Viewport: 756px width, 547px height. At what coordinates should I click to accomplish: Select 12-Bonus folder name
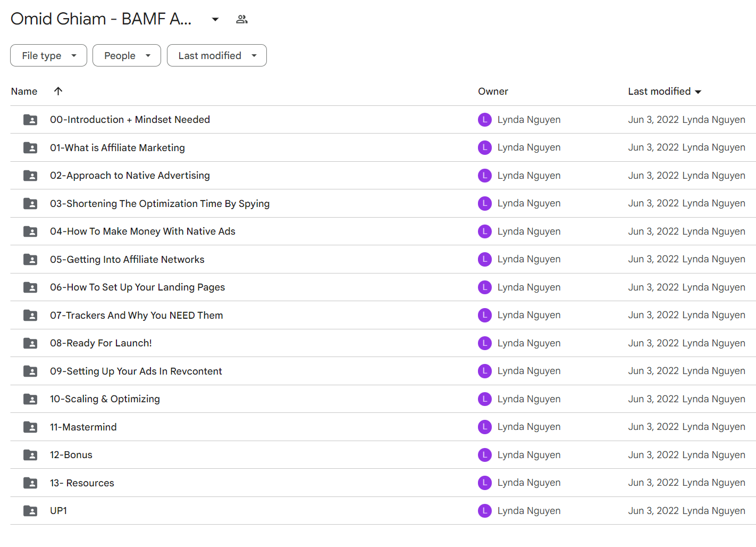(x=71, y=455)
